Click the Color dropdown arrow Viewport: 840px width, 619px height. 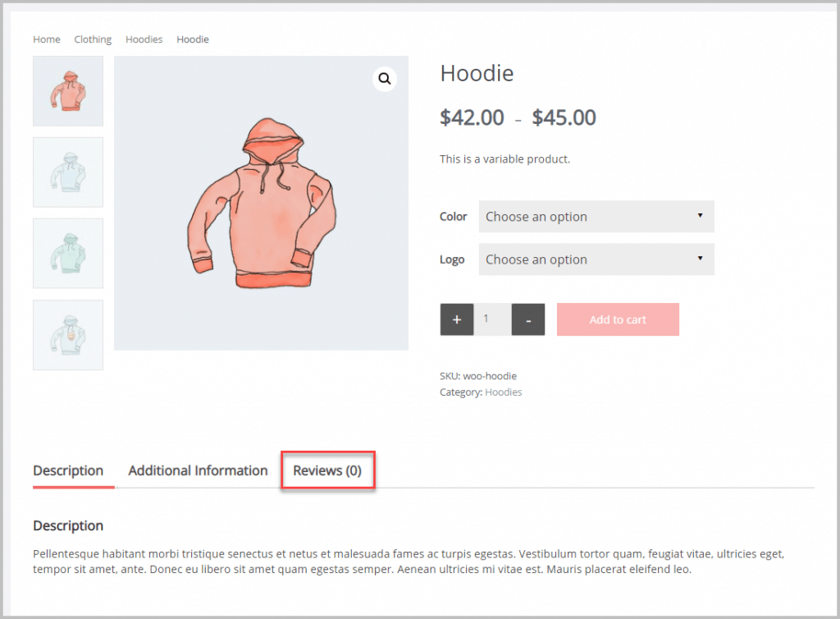pos(700,216)
